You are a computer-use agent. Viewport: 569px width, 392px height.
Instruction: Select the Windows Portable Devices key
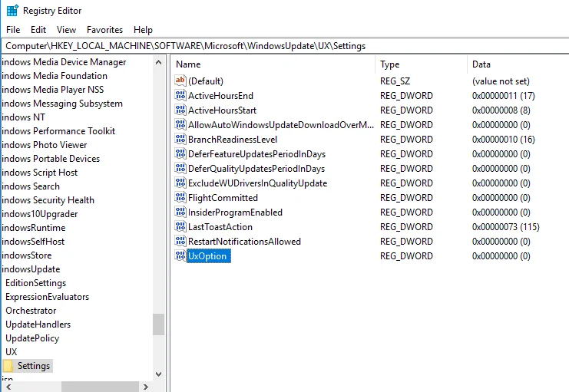coord(51,159)
